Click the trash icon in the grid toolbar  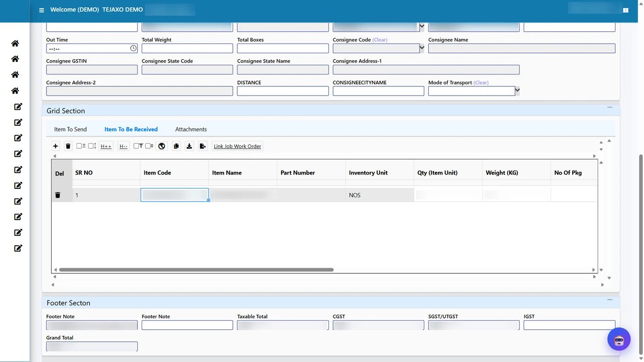pos(68,146)
